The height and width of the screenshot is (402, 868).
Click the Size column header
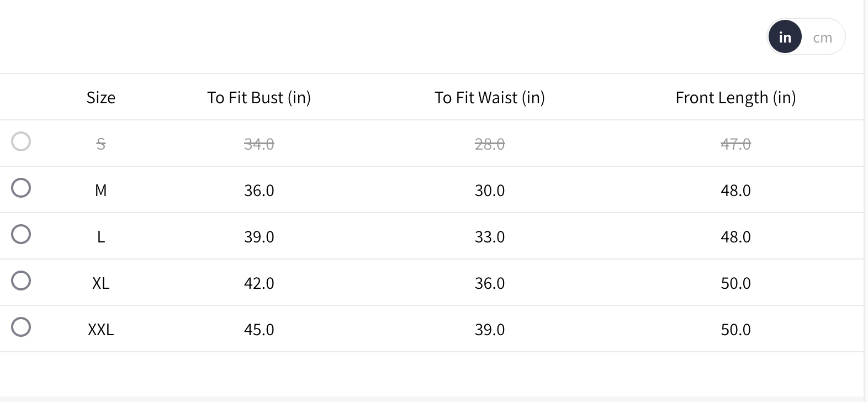point(101,98)
